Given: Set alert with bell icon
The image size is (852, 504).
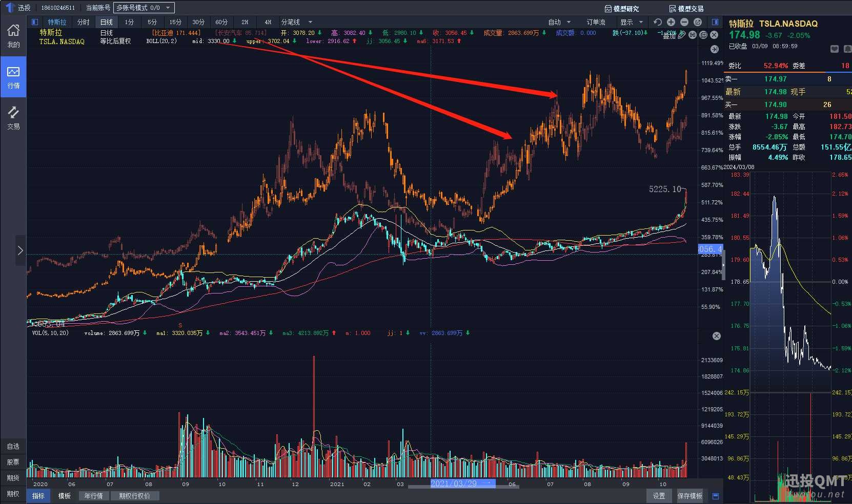Looking at the screenshot, I should [x=848, y=49].
